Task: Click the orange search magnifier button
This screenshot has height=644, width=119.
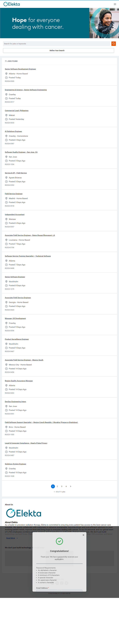Action: point(113,44)
